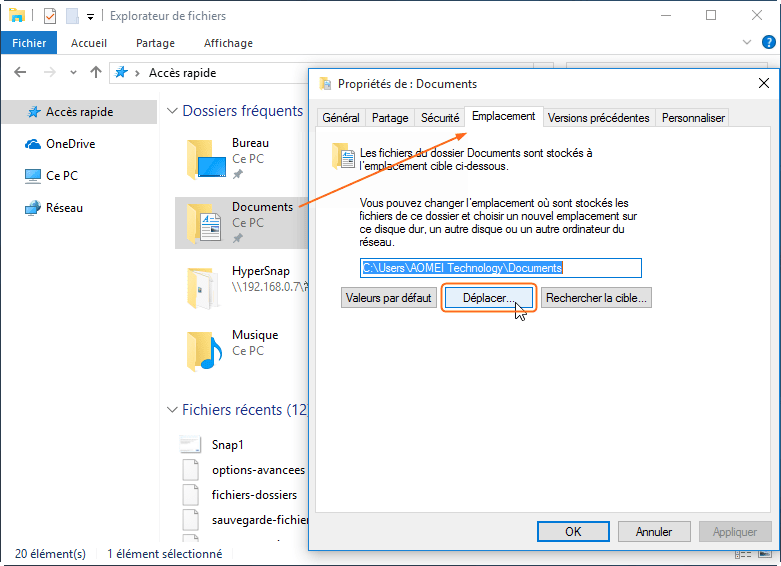Click the pin icon under Bureau
Image resolution: width=781 pixels, height=566 pixels.
tap(238, 174)
